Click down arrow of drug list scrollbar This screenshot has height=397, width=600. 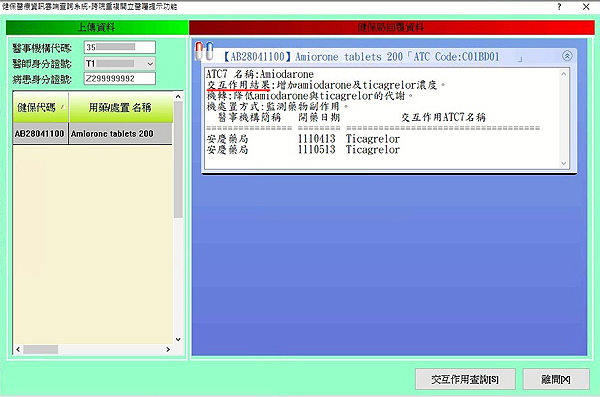[178, 339]
